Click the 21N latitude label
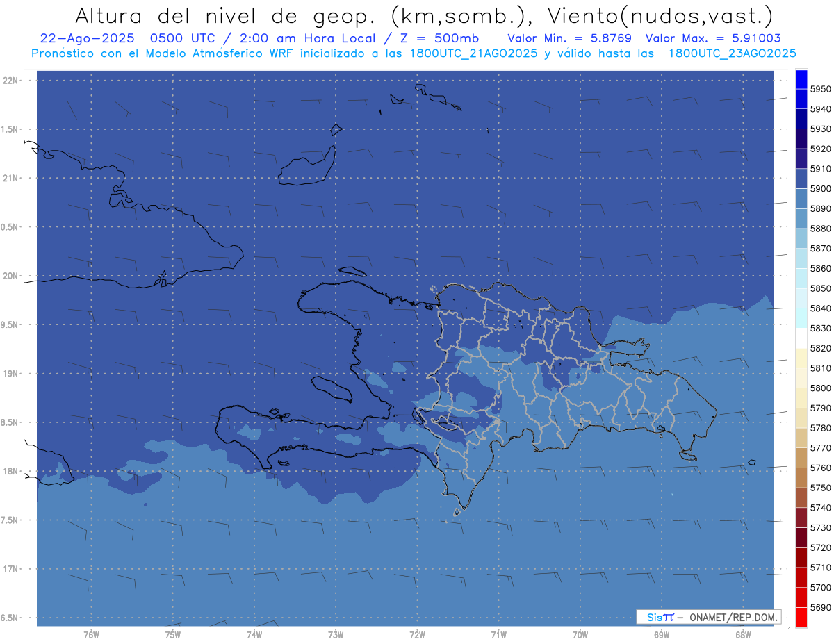Viewport: 834px width, 644px height. click(11, 179)
